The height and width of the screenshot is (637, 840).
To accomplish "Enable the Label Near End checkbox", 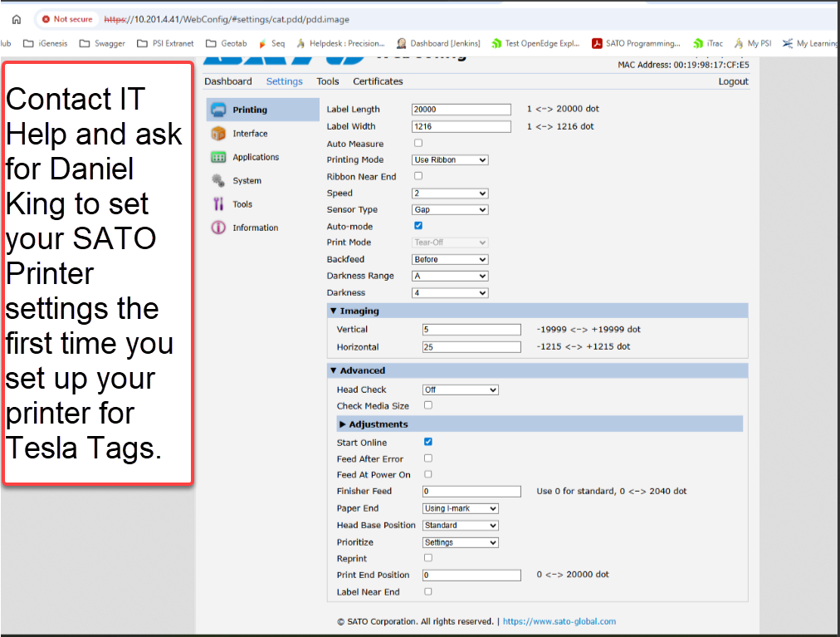I will pyautogui.click(x=428, y=592).
